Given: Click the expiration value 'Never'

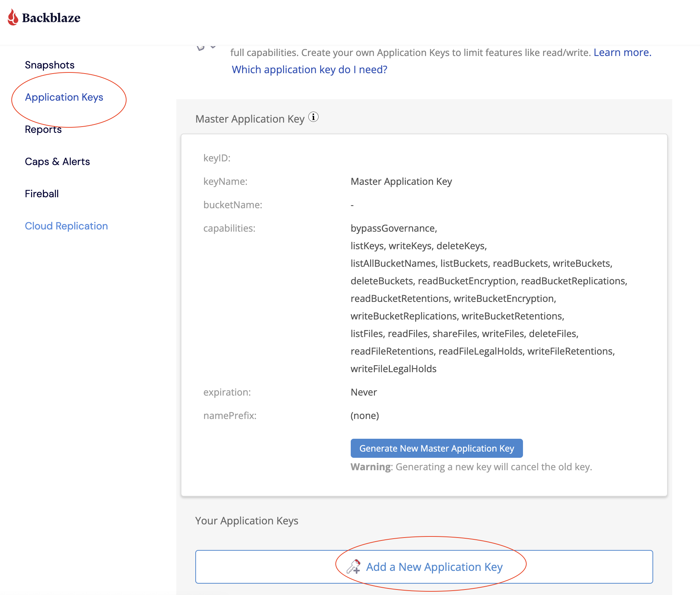Looking at the screenshot, I should [364, 392].
